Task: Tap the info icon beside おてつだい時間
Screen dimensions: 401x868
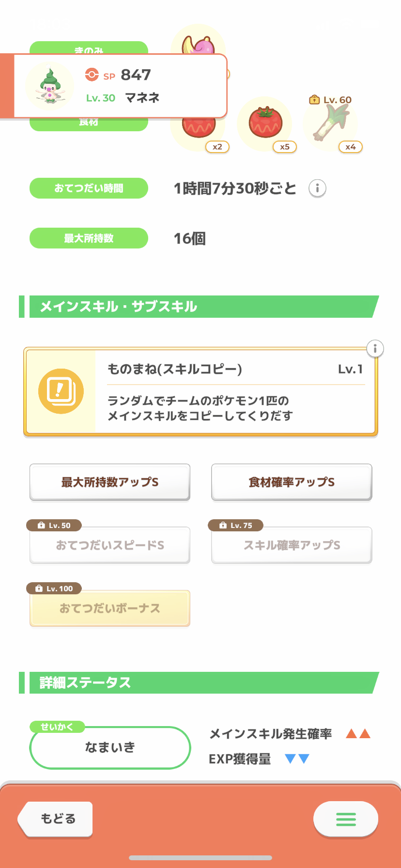Action: point(317,188)
